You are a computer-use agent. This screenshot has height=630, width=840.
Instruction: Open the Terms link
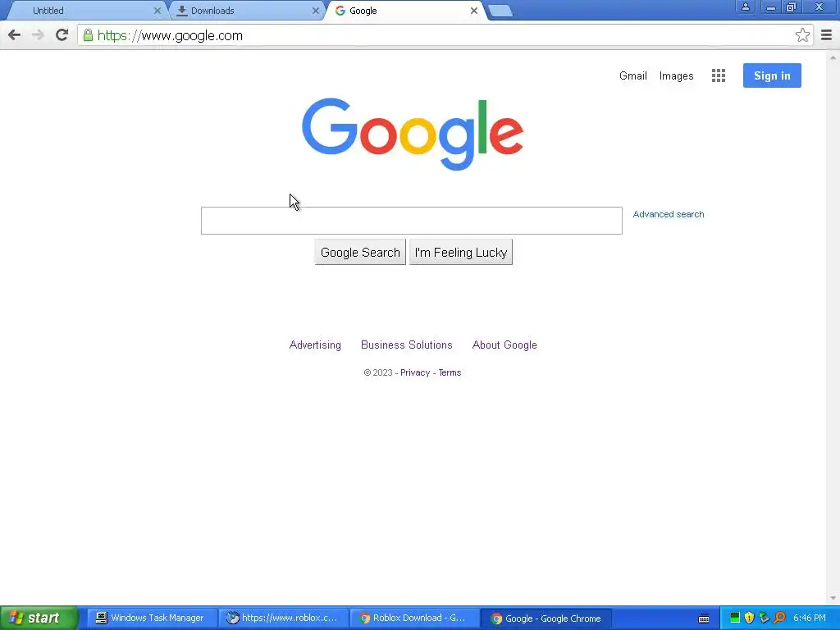[x=450, y=373]
